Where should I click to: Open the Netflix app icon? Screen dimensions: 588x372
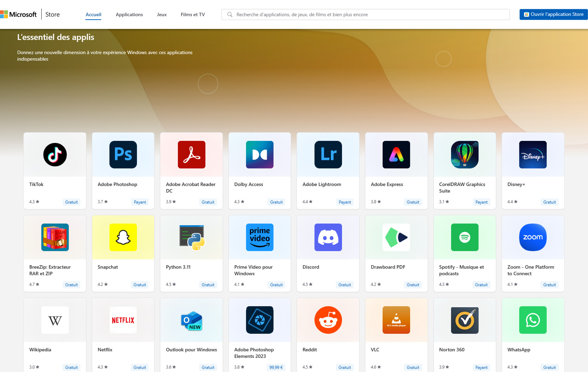point(123,320)
